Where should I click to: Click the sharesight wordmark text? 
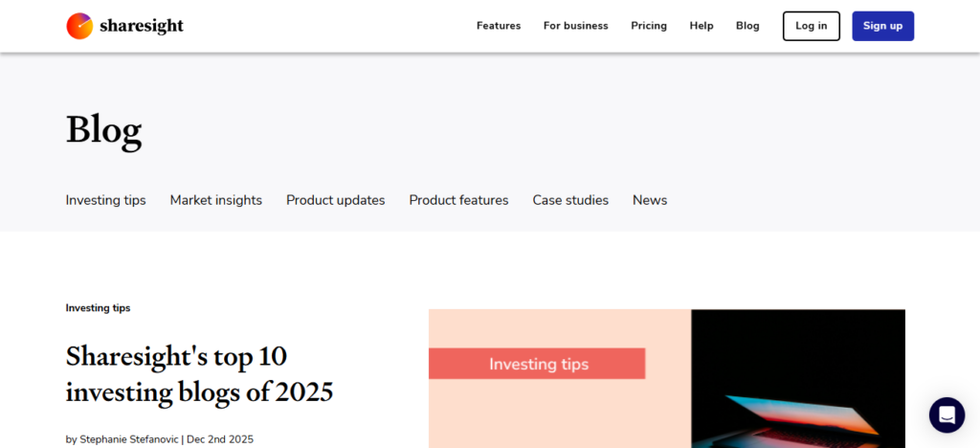[142, 26]
